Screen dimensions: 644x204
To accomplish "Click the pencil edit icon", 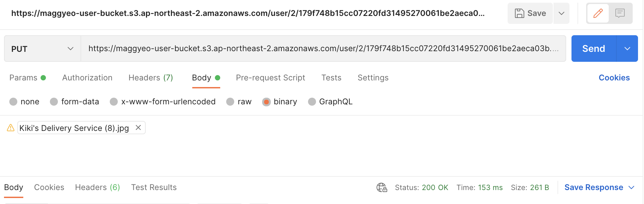I will [598, 13].
